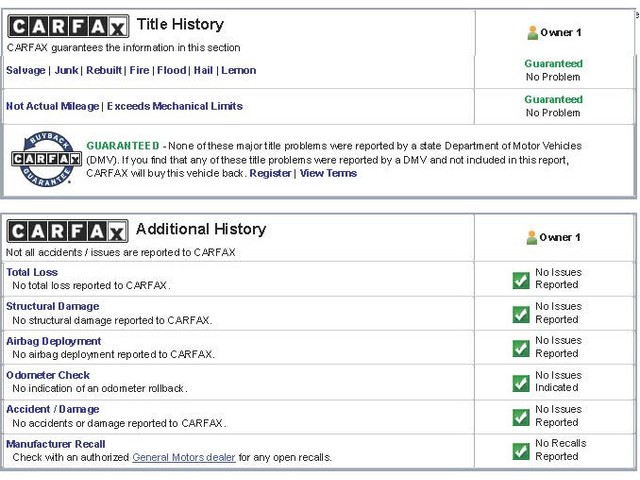
Task: Click the green checkmark for Odometer Check
Action: pos(521,382)
